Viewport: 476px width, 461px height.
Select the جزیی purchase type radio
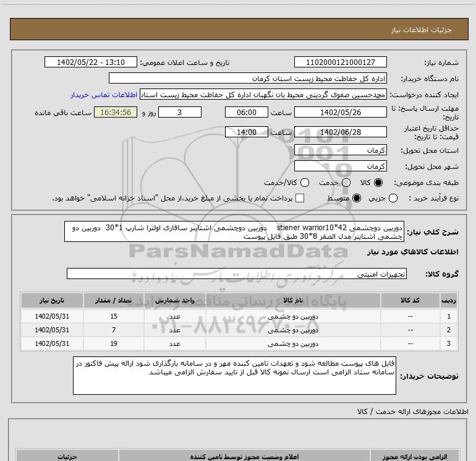(393, 198)
